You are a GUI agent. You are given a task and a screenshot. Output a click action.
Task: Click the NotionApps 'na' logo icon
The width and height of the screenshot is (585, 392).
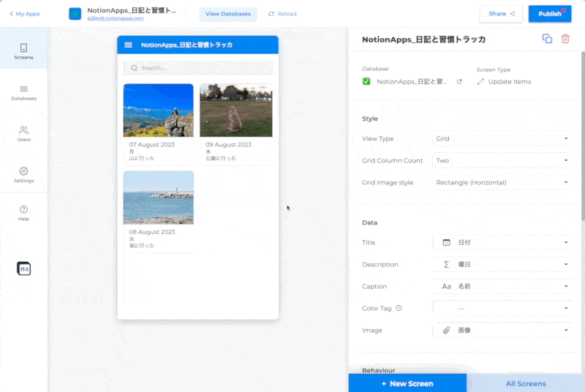coord(23,268)
